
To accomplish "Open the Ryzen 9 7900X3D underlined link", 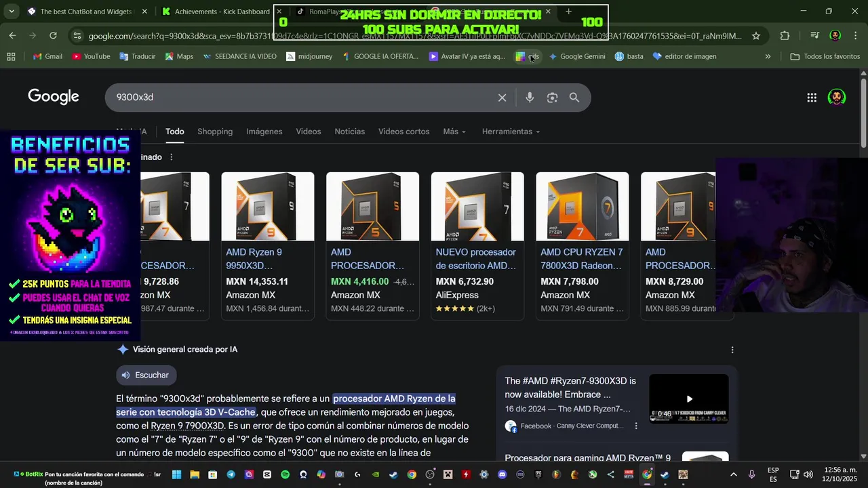I will 187,426.
